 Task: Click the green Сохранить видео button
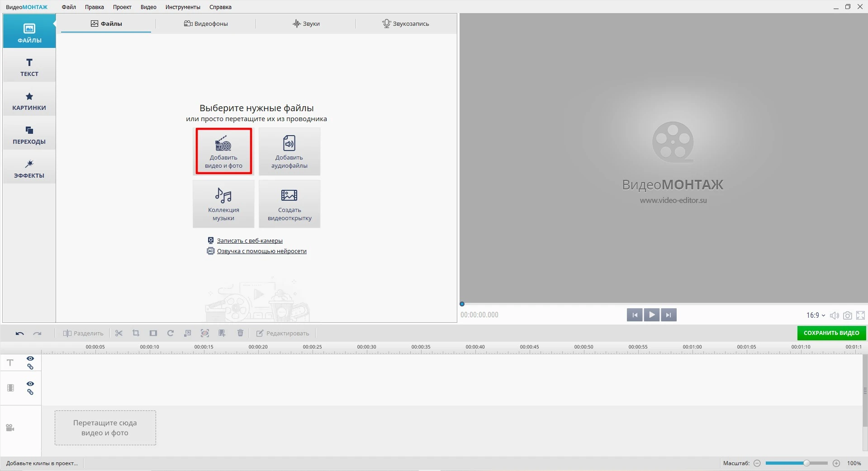click(831, 333)
